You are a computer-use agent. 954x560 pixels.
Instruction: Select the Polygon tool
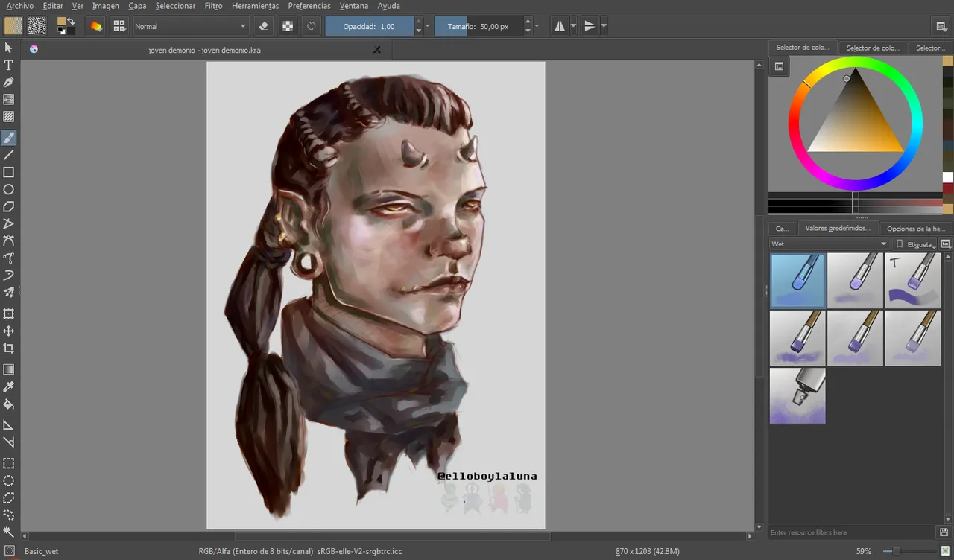pos(9,206)
